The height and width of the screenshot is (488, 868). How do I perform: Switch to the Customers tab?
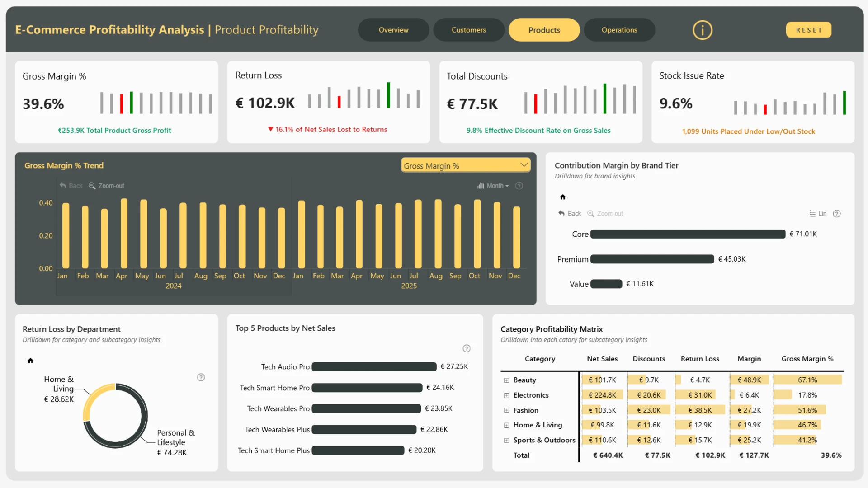tap(469, 30)
